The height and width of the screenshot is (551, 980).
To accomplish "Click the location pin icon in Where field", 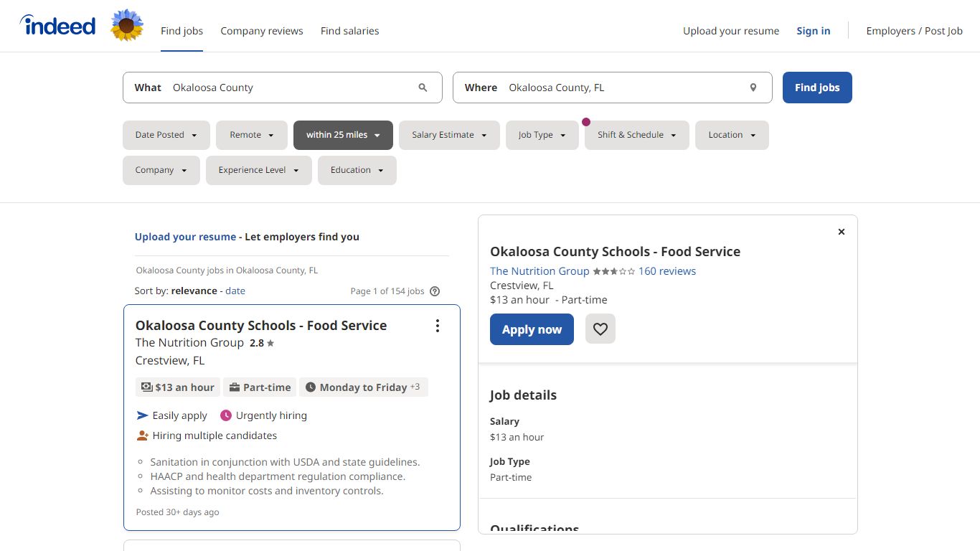I will pyautogui.click(x=753, y=88).
